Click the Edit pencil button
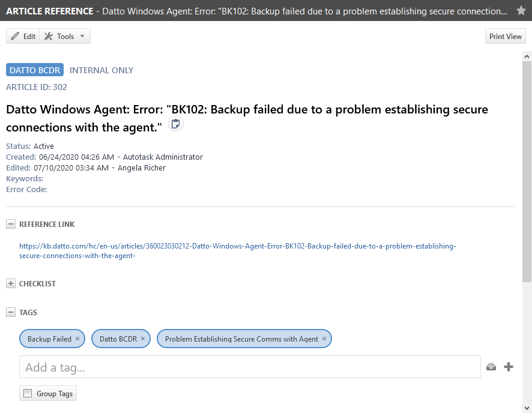532x413 pixels. 23,36
